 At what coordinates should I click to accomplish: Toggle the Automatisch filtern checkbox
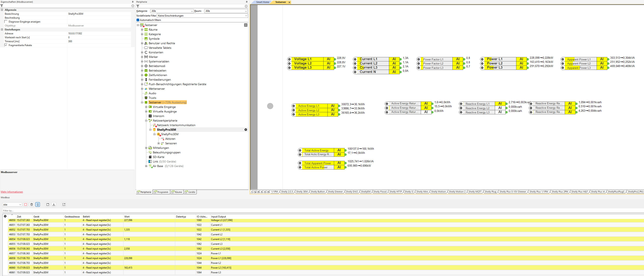138,20
